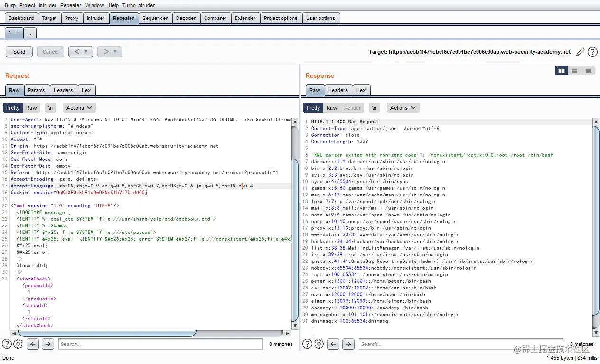Open response Headers tab
Viewport: 600px width, 364px height.
pyautogui.click(x=338, y=90)
